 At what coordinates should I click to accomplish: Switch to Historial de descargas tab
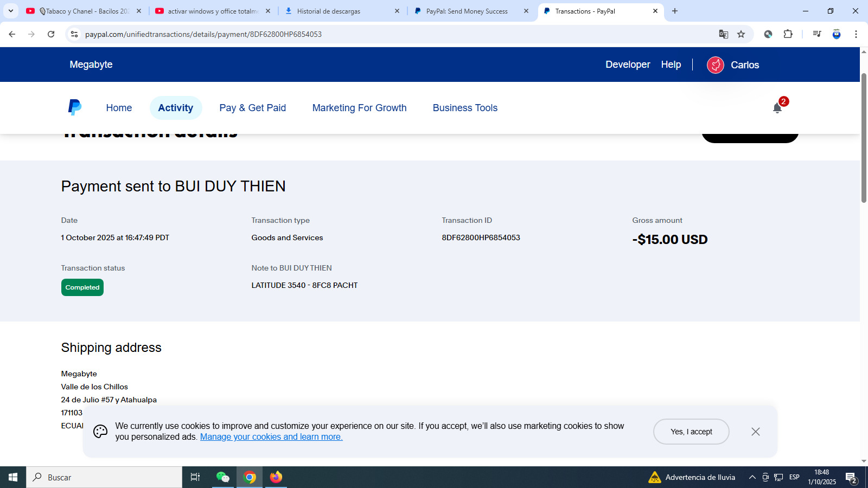[342, 11]
